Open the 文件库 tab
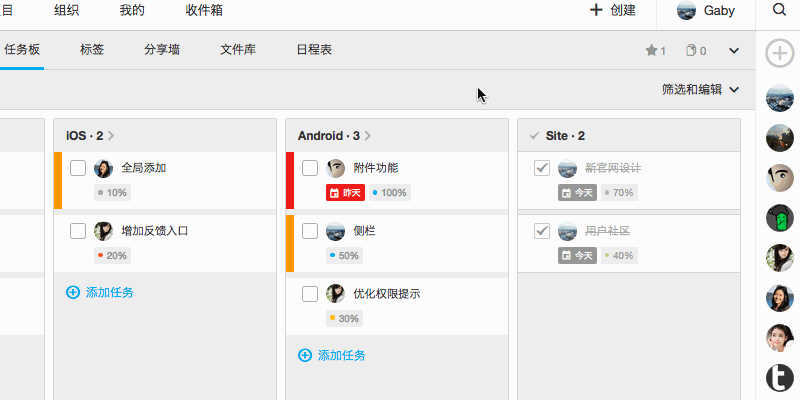Screen dimensions: 800x400 click(239, 50)
